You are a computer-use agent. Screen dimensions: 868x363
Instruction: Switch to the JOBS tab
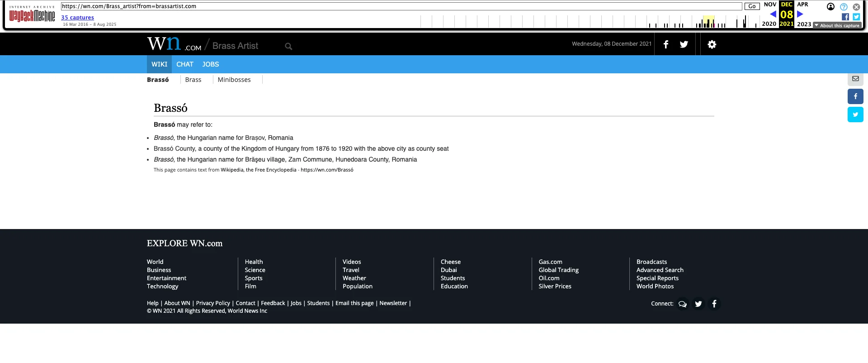pos(210,64)
